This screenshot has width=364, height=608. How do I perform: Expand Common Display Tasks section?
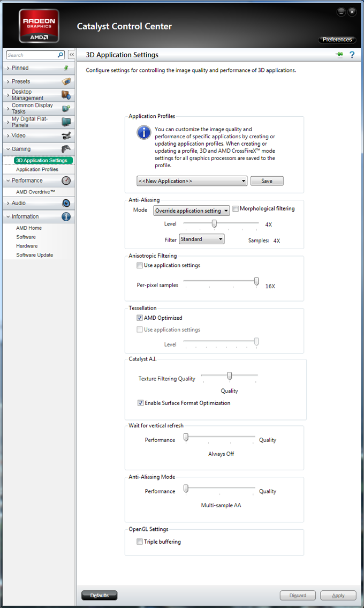39,108
